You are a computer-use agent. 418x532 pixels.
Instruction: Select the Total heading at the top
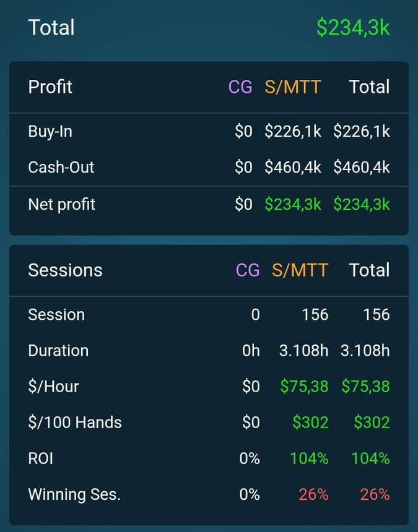pyautogui.click(x=51, y=27)
